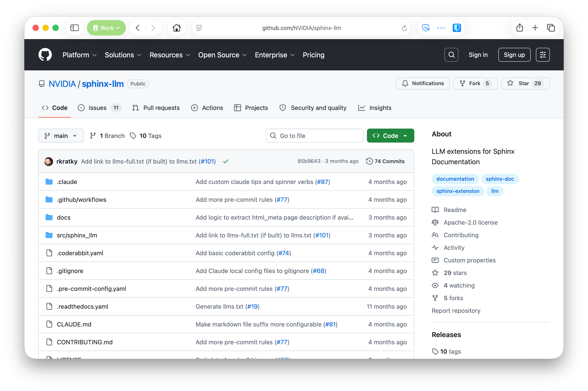Screen dimensions: 588x391
Task: Open a new tab with the plus icon
Action: click(535, 28)
